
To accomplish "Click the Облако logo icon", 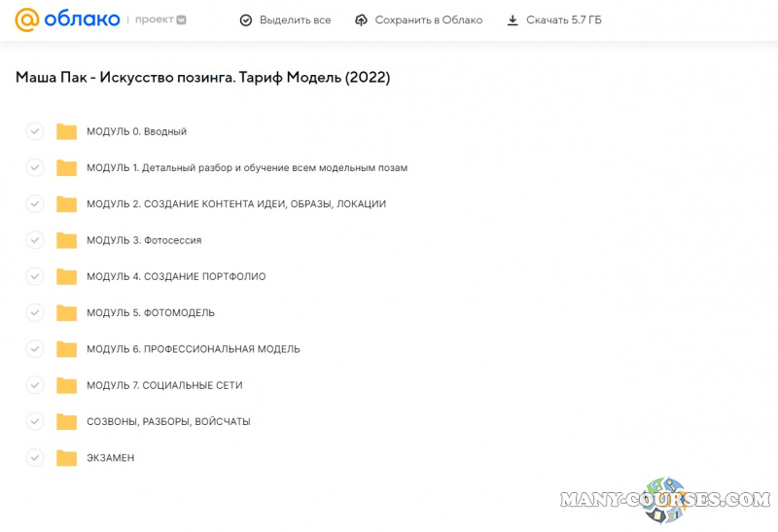I will (x=27, y=19).
